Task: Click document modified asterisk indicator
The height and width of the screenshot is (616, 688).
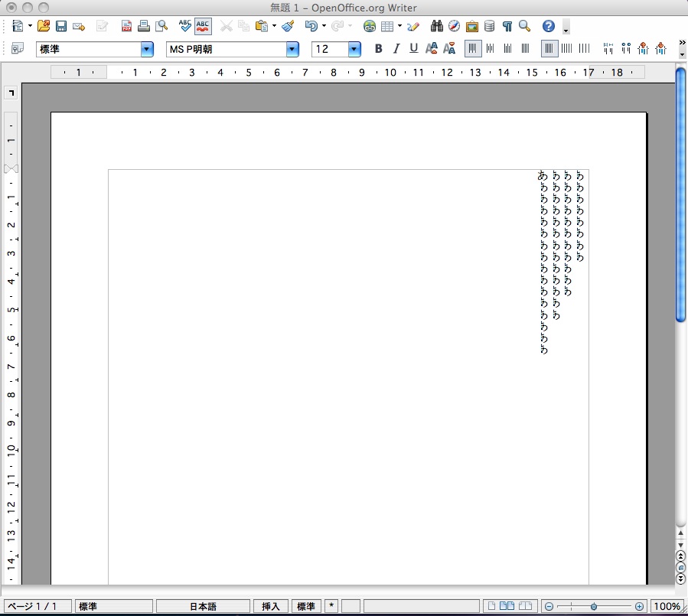Action: click(331, 606)
